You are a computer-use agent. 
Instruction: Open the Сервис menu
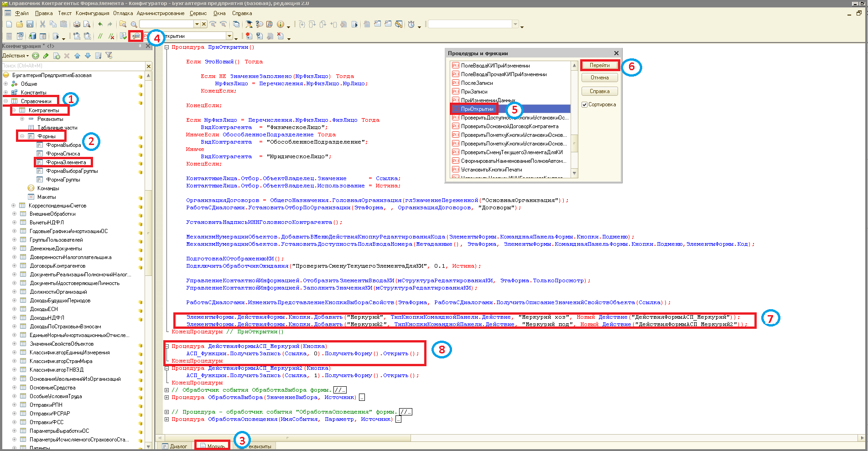[x=198, y=13]
